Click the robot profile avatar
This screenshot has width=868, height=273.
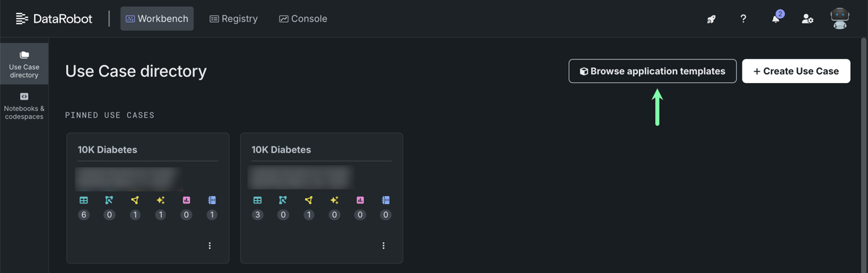pos(839,19)
